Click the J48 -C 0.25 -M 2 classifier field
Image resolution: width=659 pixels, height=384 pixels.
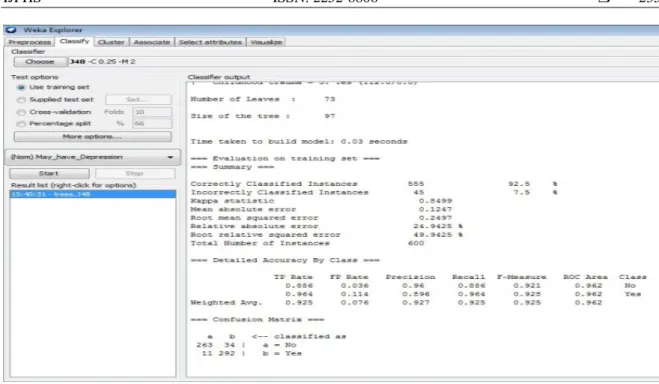click(x=364, y=61)
